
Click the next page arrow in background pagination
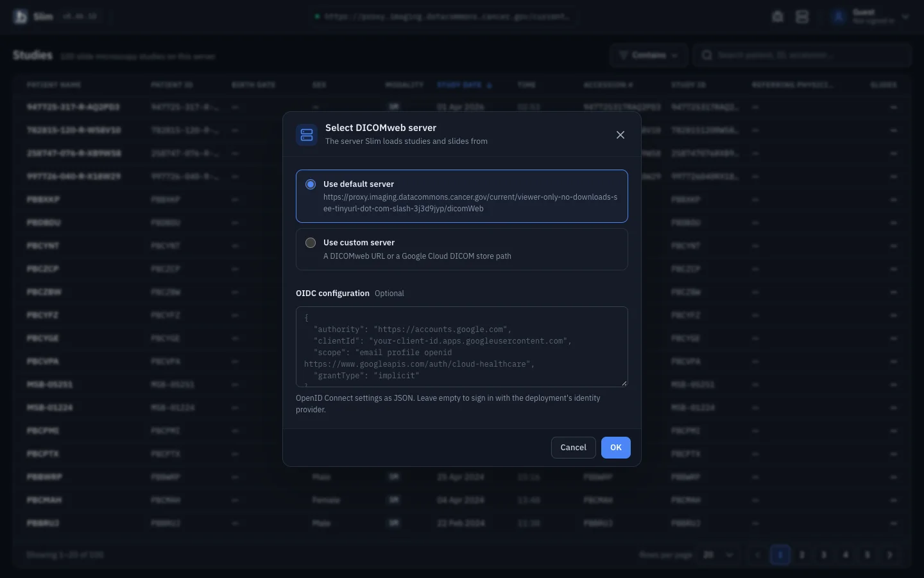point(889,555)
